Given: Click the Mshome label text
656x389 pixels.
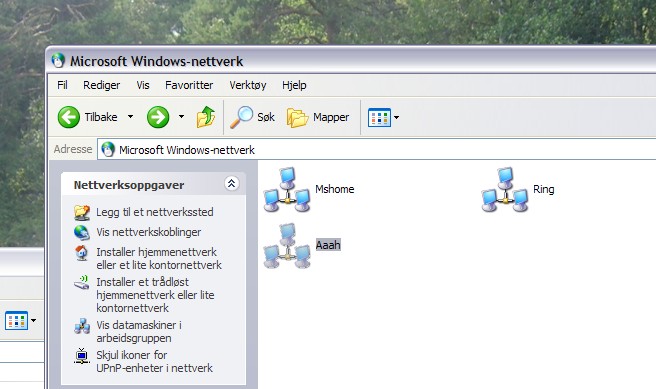Looking at the screenshot, I should pos(335,189).
